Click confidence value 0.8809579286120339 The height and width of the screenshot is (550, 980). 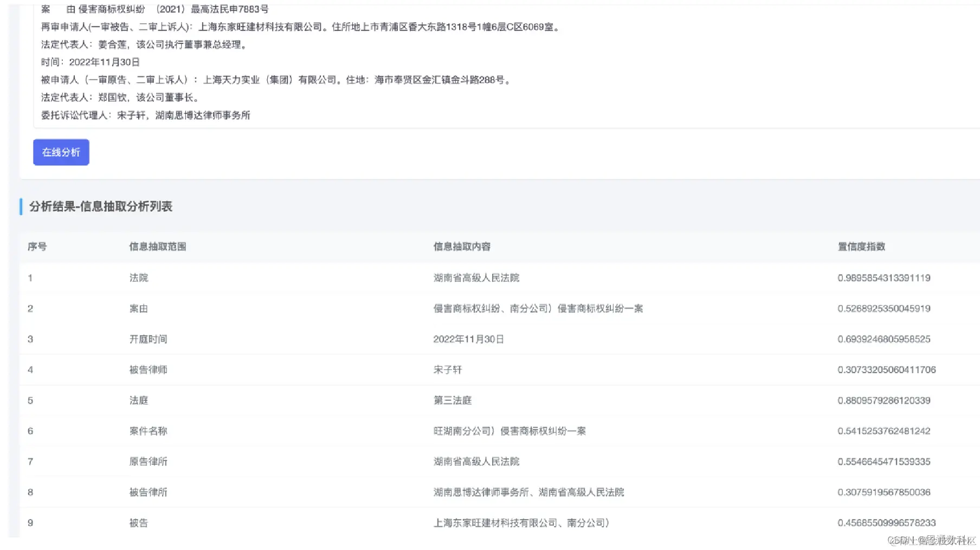click(884, 400)
